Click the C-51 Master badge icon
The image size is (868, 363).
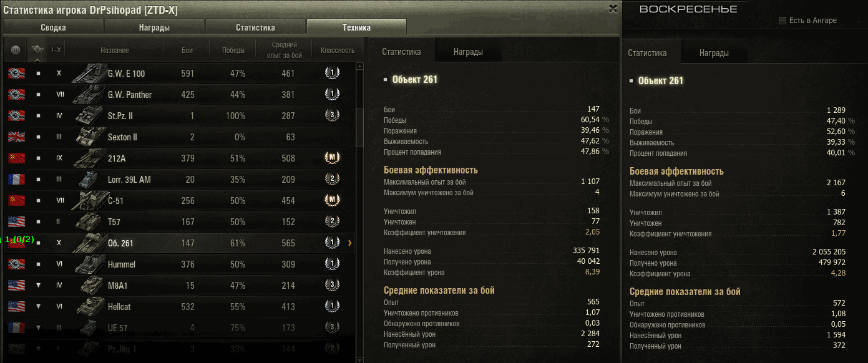(332, 200)
